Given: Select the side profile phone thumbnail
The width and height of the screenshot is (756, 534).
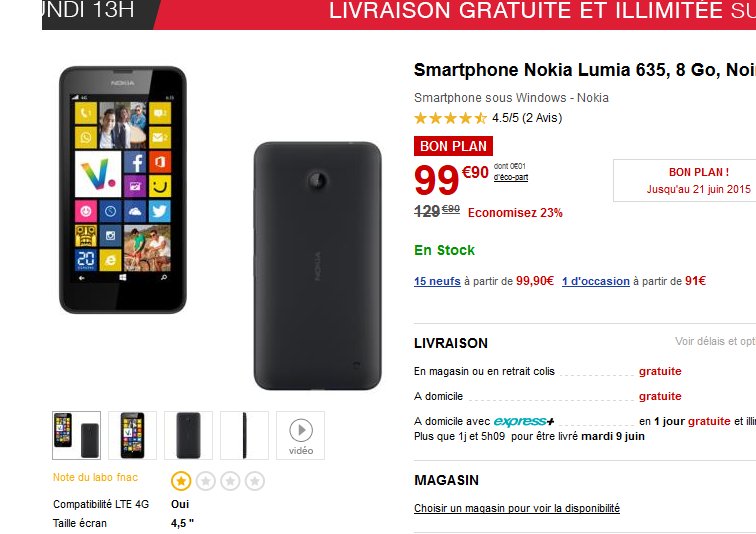Looking at the screenshot, I should [244, 435].
